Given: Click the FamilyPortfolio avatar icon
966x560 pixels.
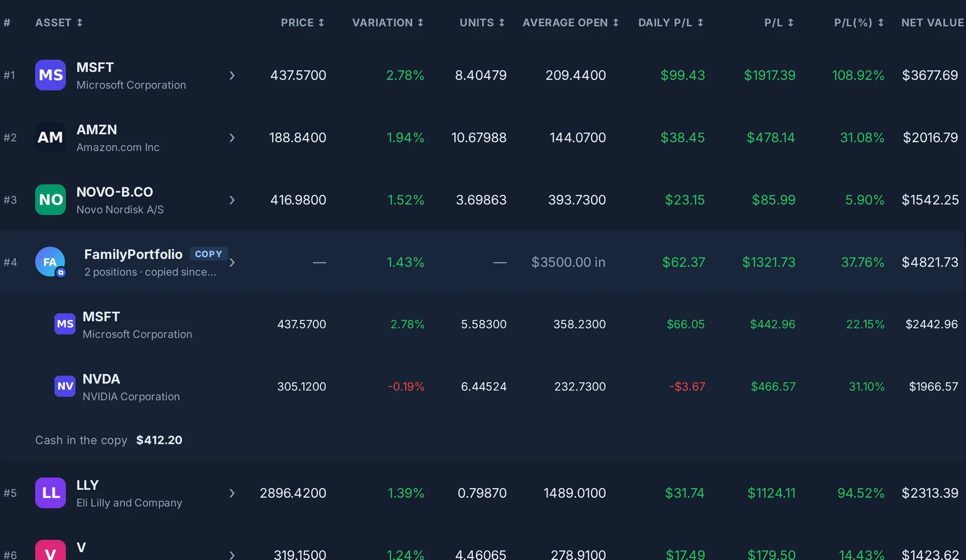Looking at the screenshot, I should tap(50, 262).
